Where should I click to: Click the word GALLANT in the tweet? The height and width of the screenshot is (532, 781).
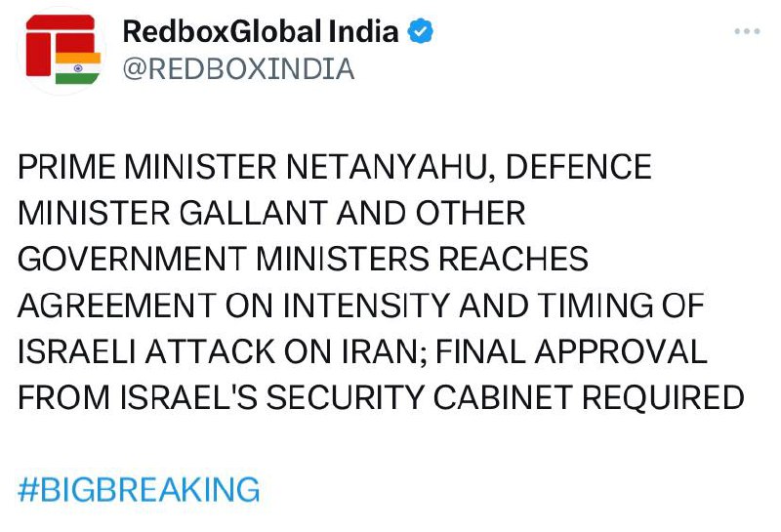pyautogui.click(x=254, y=213)
